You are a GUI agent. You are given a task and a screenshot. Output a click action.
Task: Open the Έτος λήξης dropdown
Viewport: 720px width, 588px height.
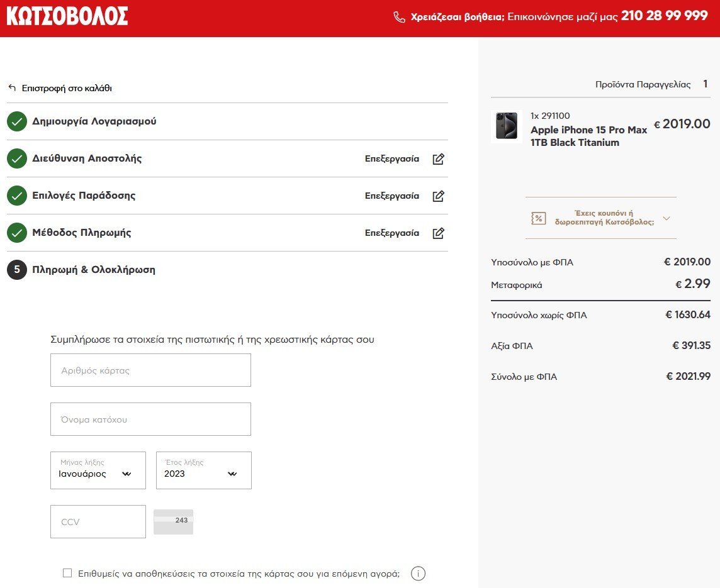204,470
